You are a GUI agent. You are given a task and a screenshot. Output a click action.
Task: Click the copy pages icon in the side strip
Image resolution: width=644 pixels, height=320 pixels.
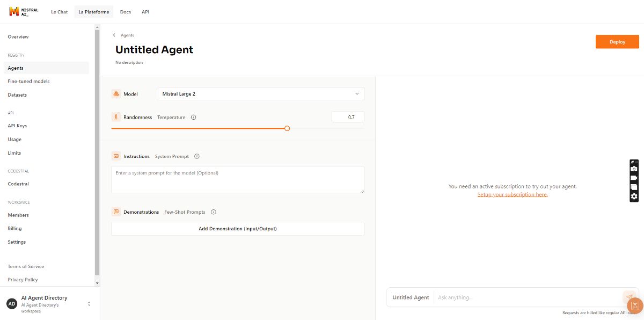[634, 187]
